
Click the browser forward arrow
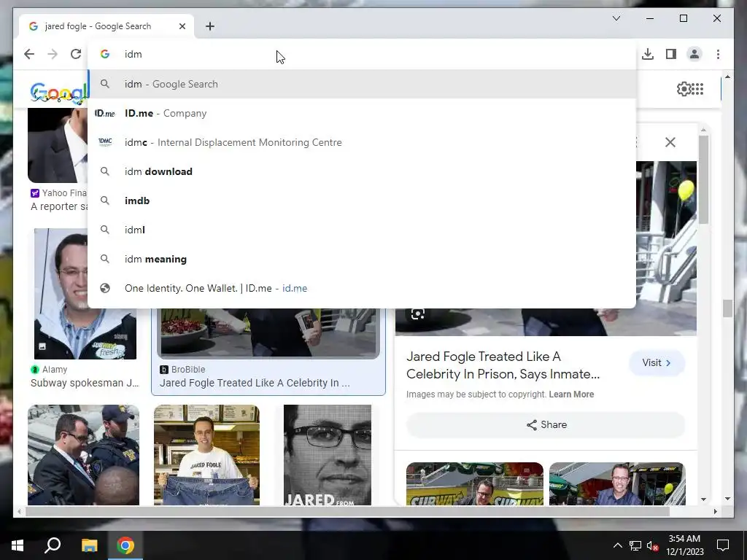coord(53,54)
